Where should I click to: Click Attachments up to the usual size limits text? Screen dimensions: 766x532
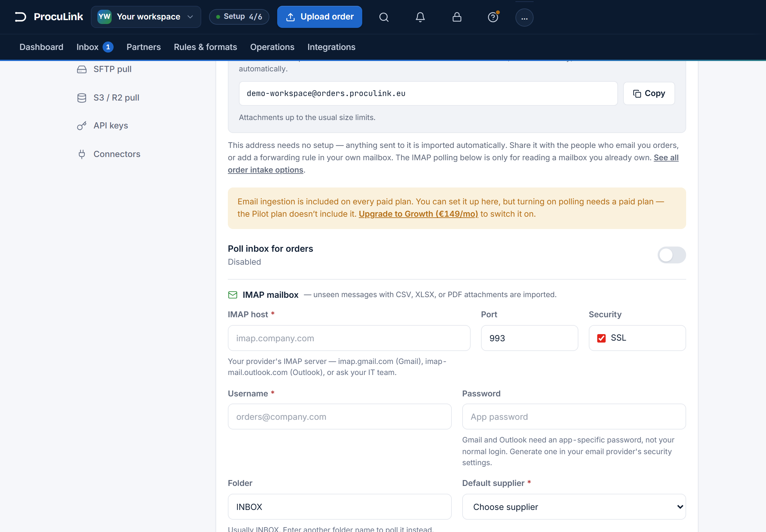(x=307, y=117)
